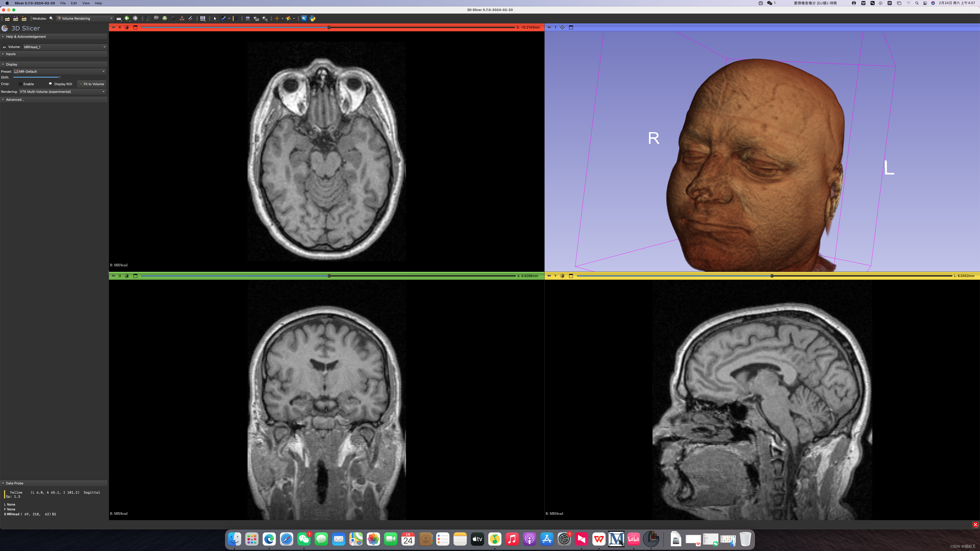Open Calendar from the Dock
Image resolution: width=980 pixels, height=551 pixels.
[408, 539]
